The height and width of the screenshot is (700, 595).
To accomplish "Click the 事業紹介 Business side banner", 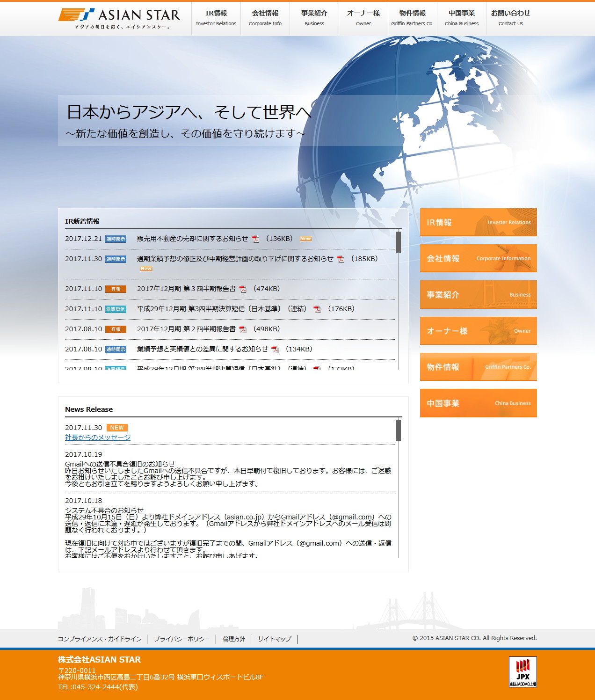I will 479,294.
